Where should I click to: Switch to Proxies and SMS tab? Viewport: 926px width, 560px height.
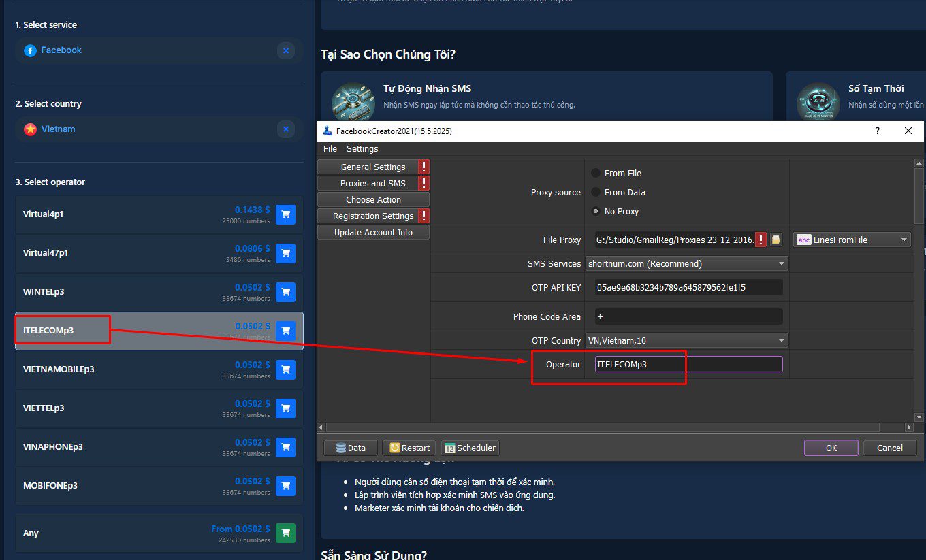click(373, 183)
